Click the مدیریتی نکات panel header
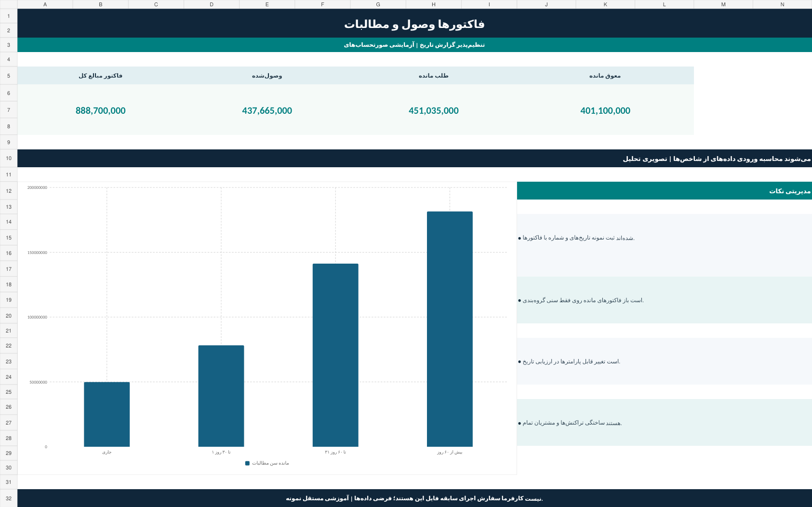The width and height of the screenshot is (812, 507). [x=665, y=191]
